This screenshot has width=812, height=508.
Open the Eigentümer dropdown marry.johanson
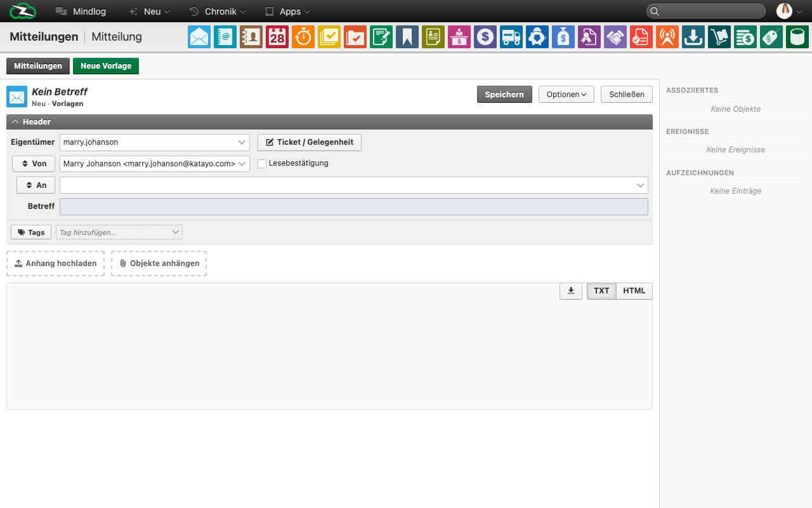tap(155, 142)
